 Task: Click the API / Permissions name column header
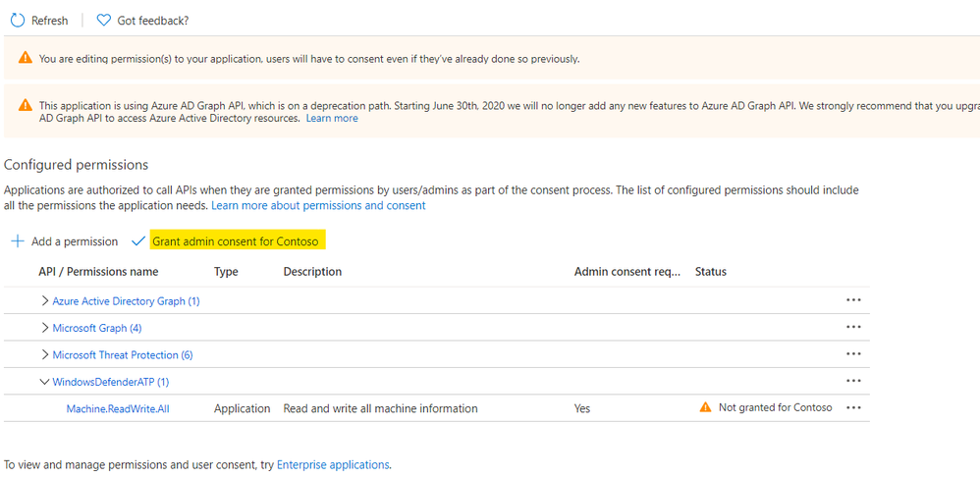coord(98,272)
